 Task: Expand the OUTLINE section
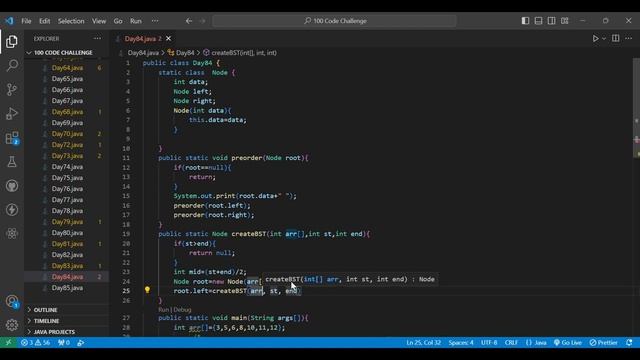[x=45, y=310]
